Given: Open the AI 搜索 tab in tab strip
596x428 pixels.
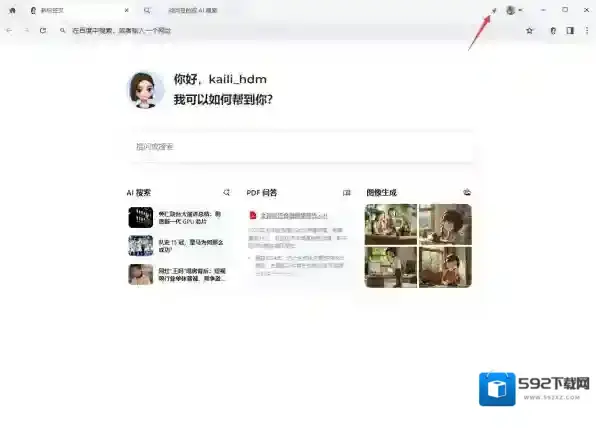Looking at the screenshot, I should (x=193, y=10).
